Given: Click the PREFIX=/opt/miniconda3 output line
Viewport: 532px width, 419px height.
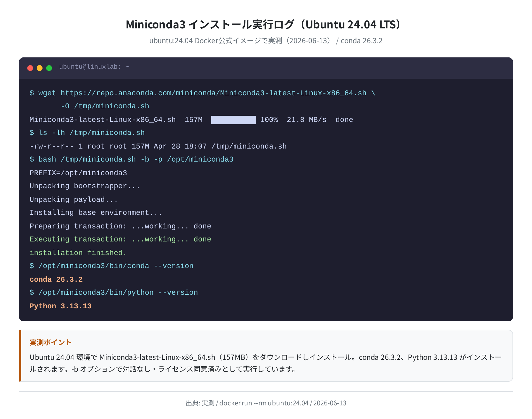Looking at the screenshot, I should pyautogui.click(x=78, y=173).
